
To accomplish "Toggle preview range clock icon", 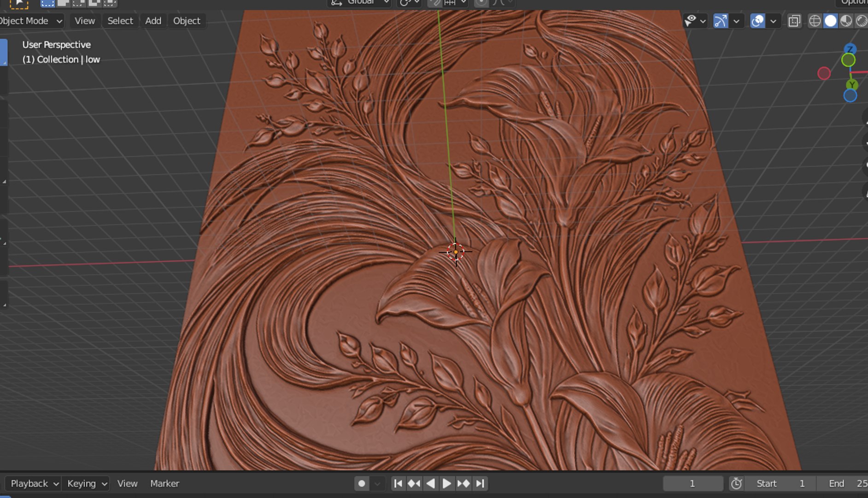I will click(736, 483).
